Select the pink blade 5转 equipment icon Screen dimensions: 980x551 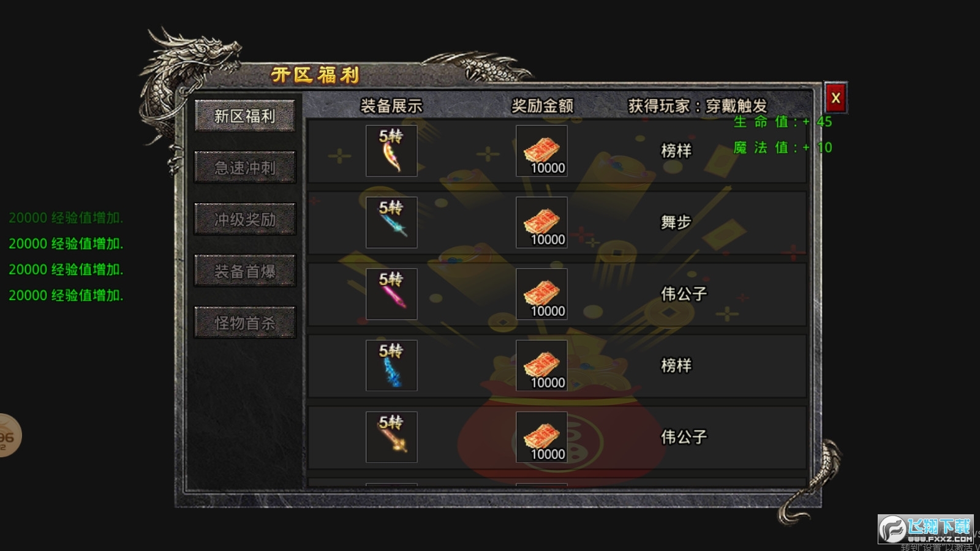(391, 294)
